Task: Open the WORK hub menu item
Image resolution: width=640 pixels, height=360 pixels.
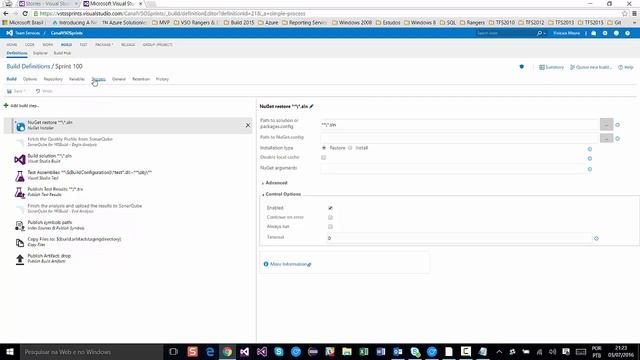Action: pos(48,44)
